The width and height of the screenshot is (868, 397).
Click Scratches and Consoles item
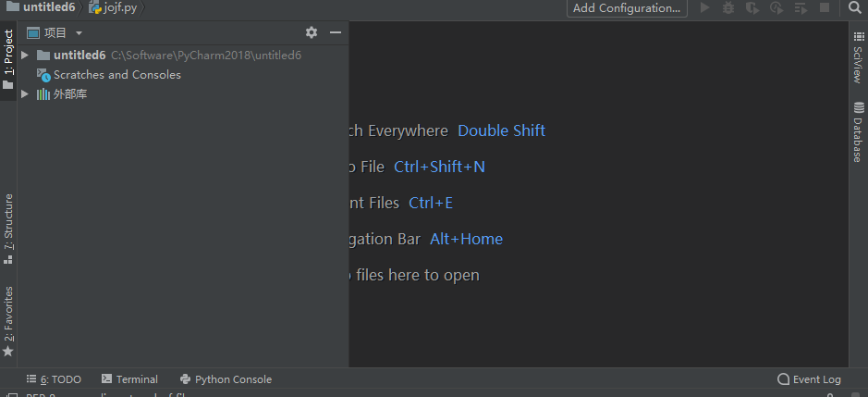[x=116, y=75]
